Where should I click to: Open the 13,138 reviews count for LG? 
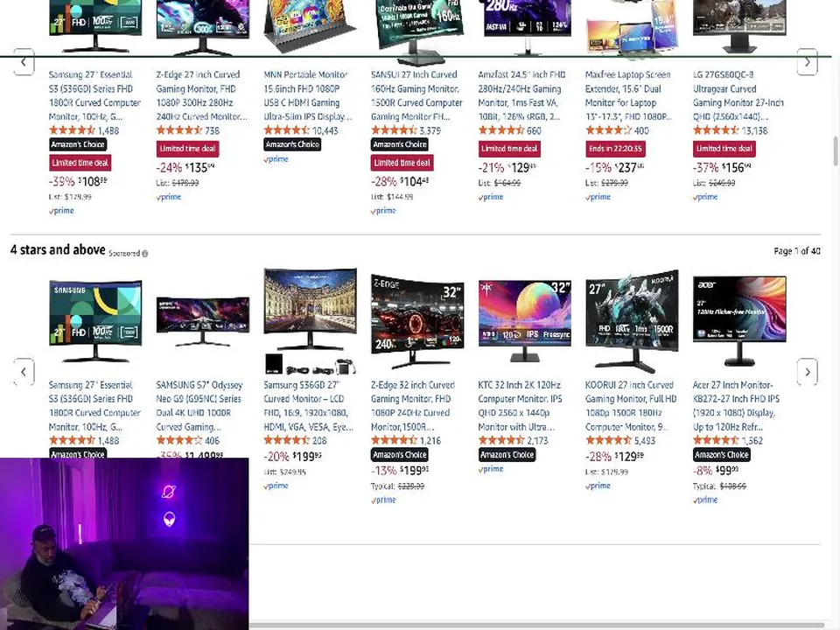754,130
